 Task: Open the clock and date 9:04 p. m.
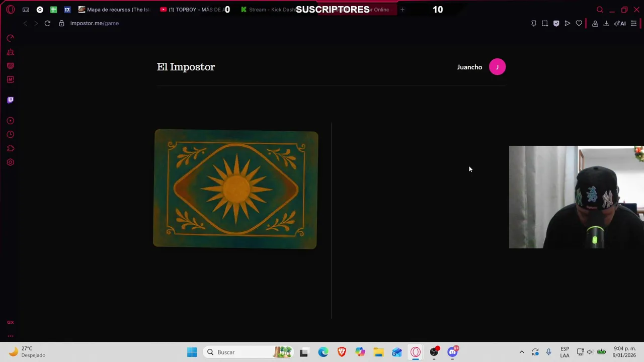624,352
